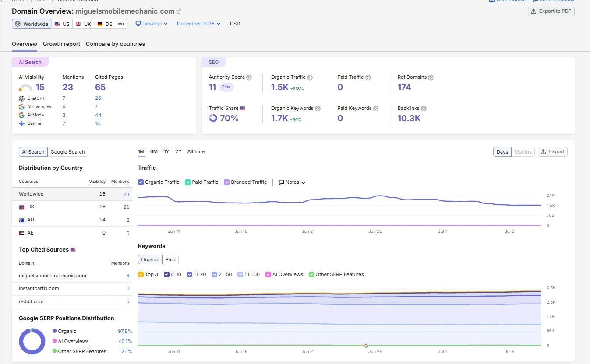The width and height of the screenshot is (590, 364).
Task: Open the Desktop device dropdown
Action: click(x=152, y=24)
